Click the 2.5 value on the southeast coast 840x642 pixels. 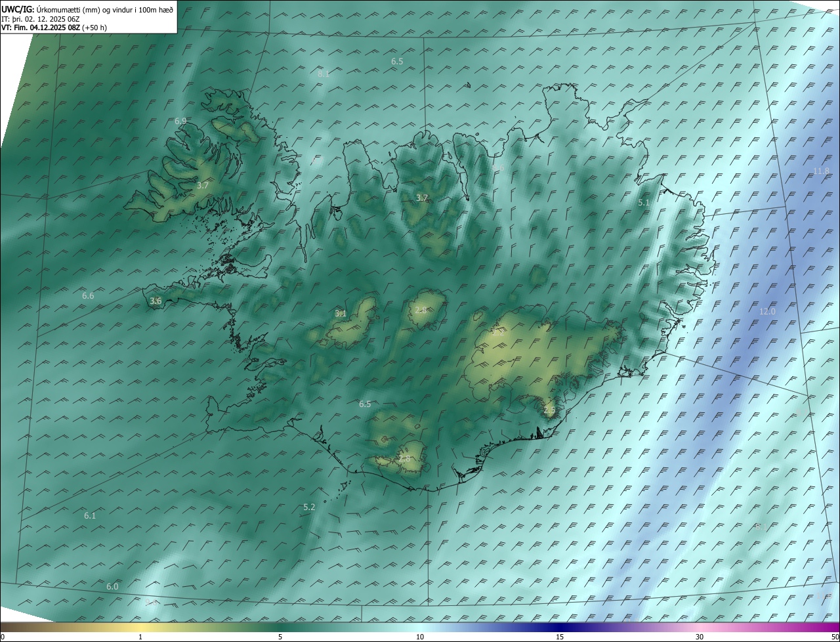tap(549, 410)
